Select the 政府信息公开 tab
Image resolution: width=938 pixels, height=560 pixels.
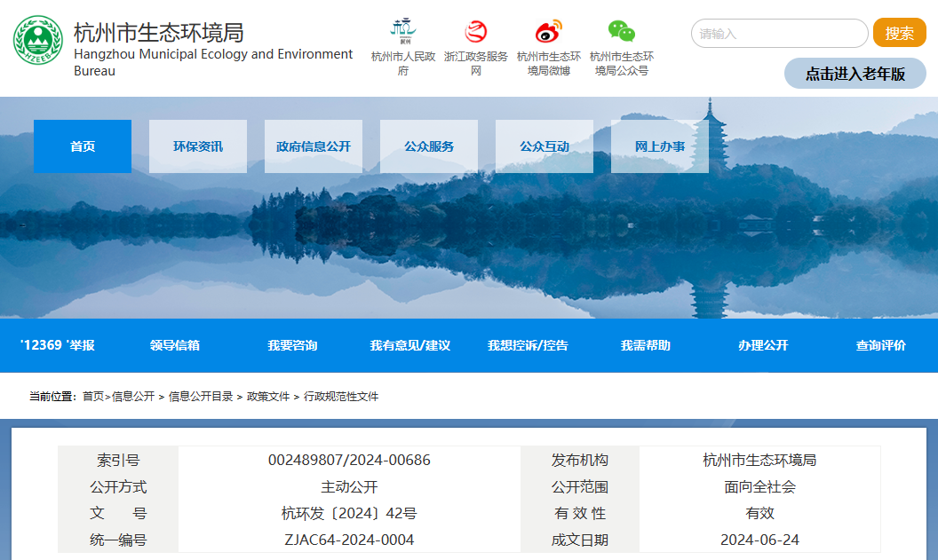coord(313,146)
